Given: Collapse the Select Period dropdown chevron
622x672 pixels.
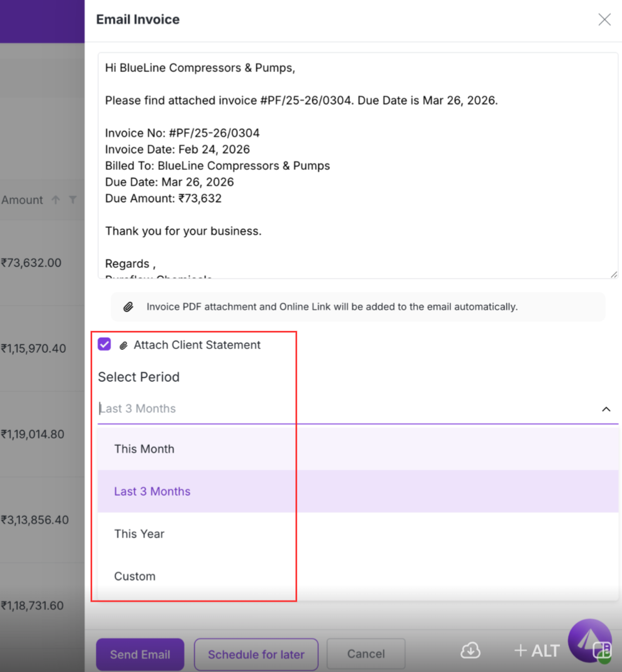Looking at the screenshot, I should point(606,409).
